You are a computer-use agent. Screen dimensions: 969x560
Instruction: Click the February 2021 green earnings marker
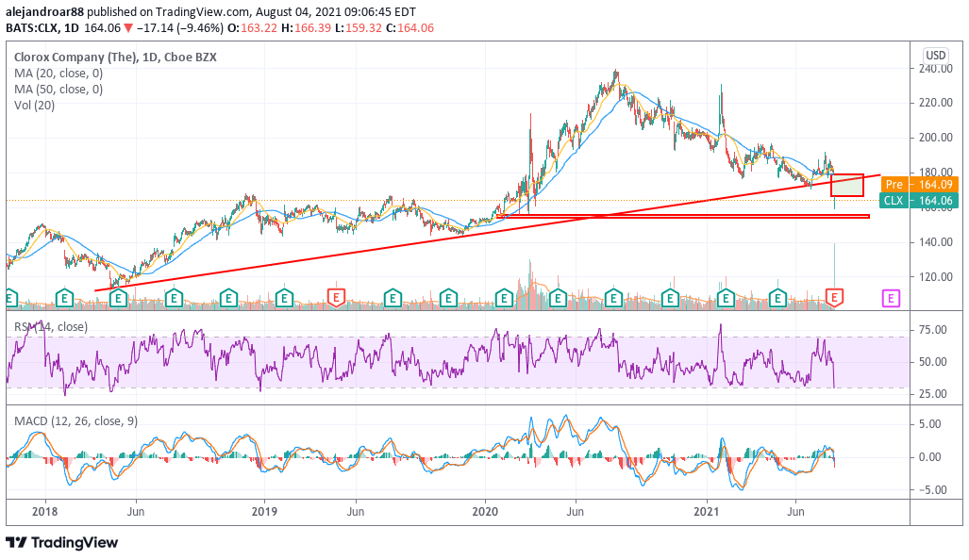(x=726, y=298)
